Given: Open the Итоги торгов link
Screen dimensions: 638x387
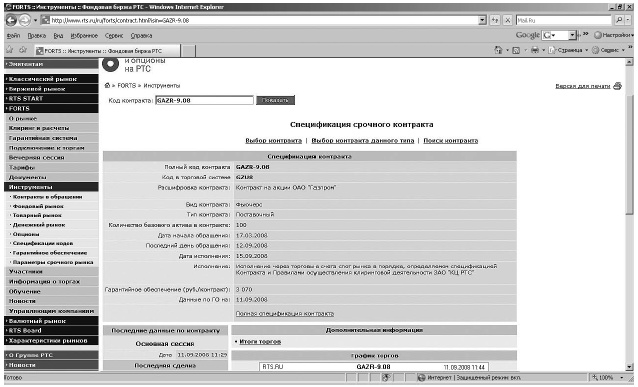Looking at the screenshot, I should 260,342.
